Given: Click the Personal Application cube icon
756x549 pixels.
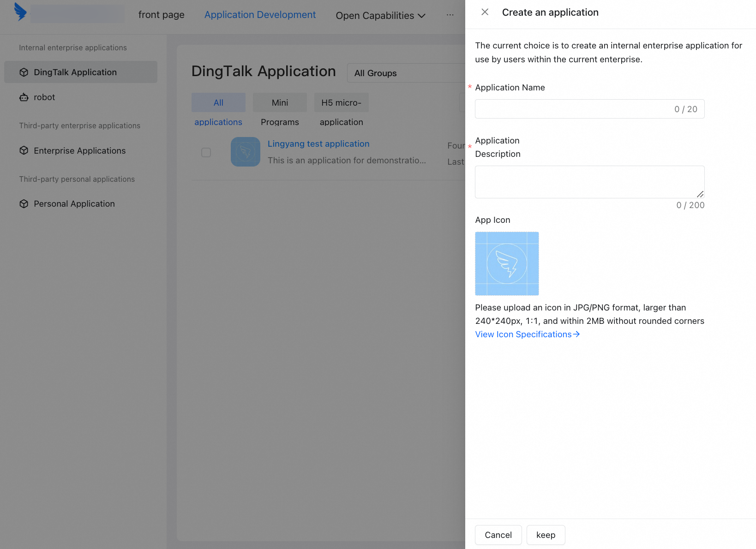Looking at the screenshot, I should point(24,204).
